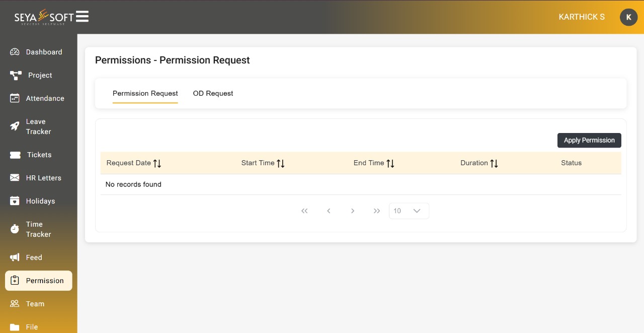
Task: Sort by Duration column arrows
Action: 494,163
